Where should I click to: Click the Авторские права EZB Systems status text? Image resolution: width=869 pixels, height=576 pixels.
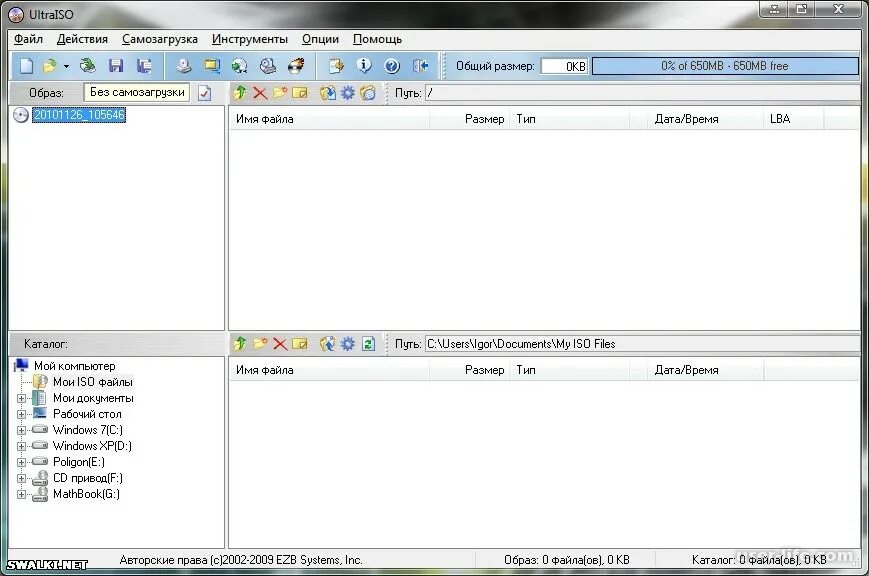click(241, 560)
